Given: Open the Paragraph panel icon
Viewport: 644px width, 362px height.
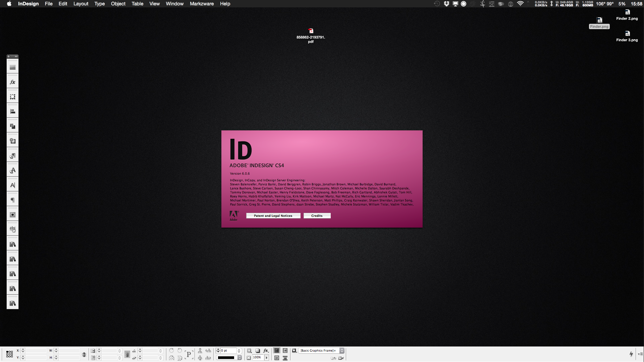Looking at the screenshot, I should [x=12, y=200].
